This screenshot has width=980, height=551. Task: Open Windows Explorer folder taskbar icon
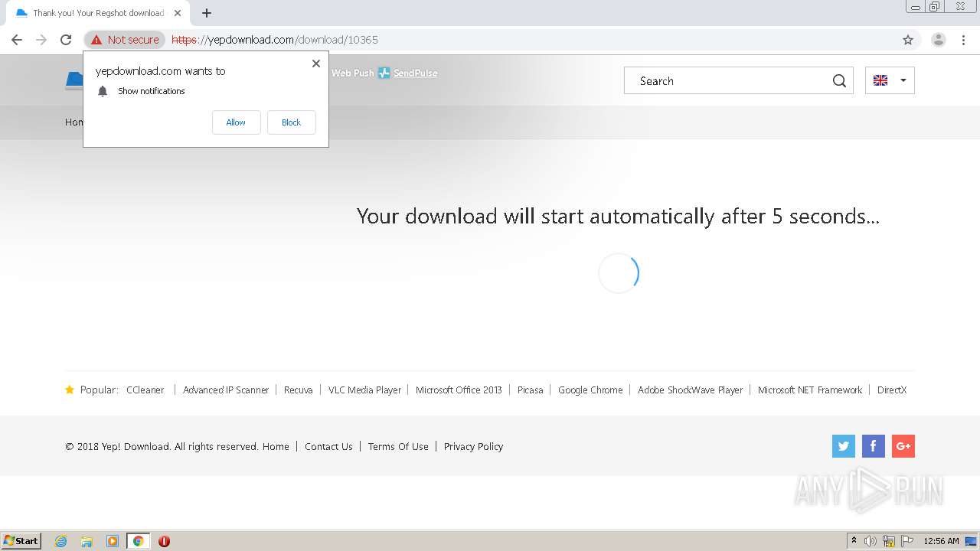coord(87,541)
